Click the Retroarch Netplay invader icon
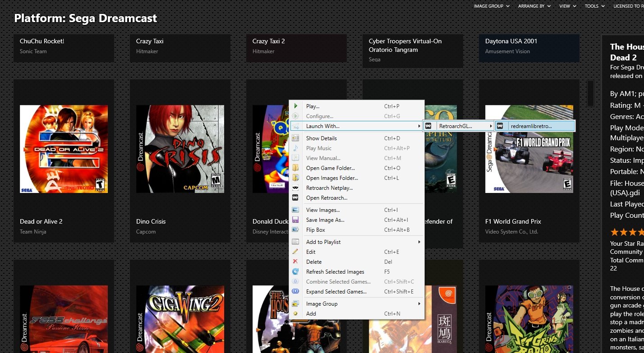This screenshot has height=353, width=644. pyautogui.click(x=295, y=188)
